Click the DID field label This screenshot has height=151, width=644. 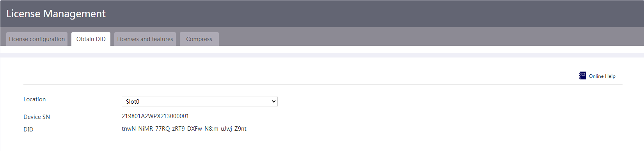(x=28, y=129)
